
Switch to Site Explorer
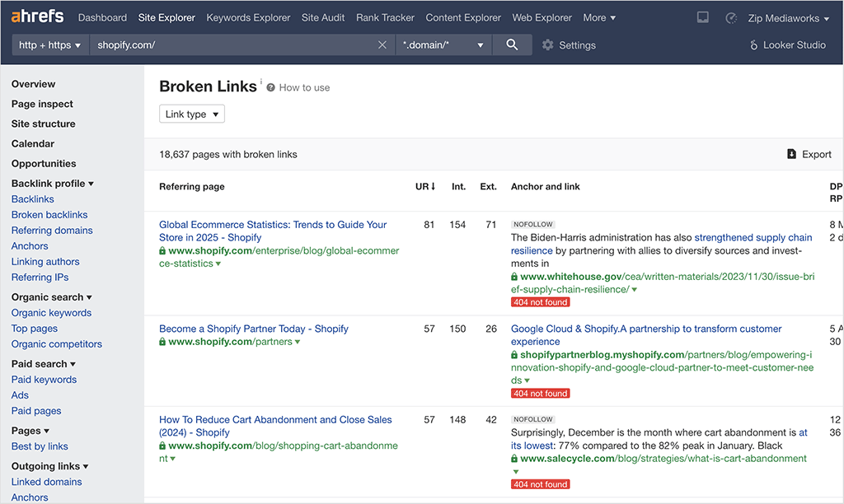[166, 18]
